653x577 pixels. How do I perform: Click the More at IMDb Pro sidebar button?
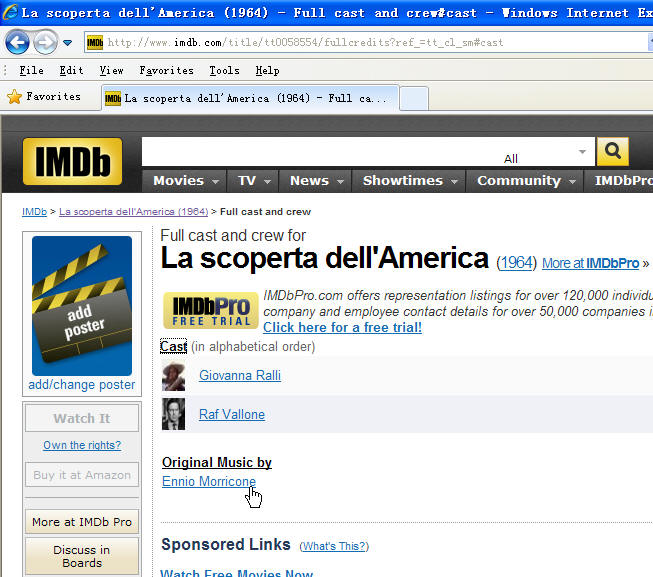click(82, 522)
